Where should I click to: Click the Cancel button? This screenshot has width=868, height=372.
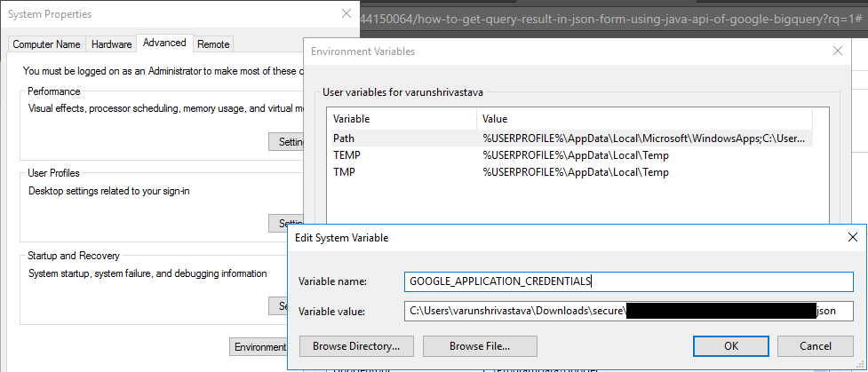(x=816, y=346)
